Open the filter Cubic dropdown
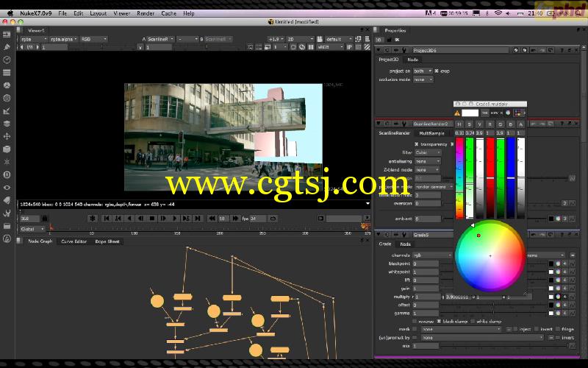 (428, 152)
